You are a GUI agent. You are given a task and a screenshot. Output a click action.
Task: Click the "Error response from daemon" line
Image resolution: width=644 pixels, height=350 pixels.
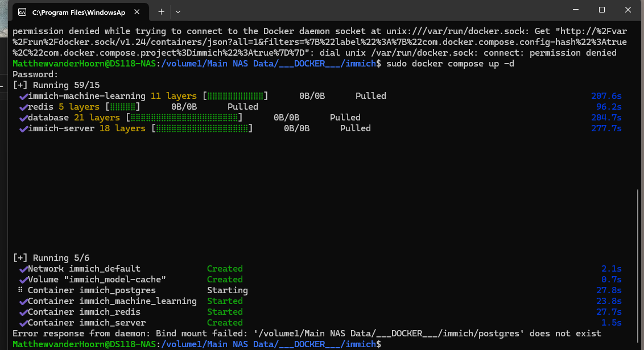click(x=307, y=334)
